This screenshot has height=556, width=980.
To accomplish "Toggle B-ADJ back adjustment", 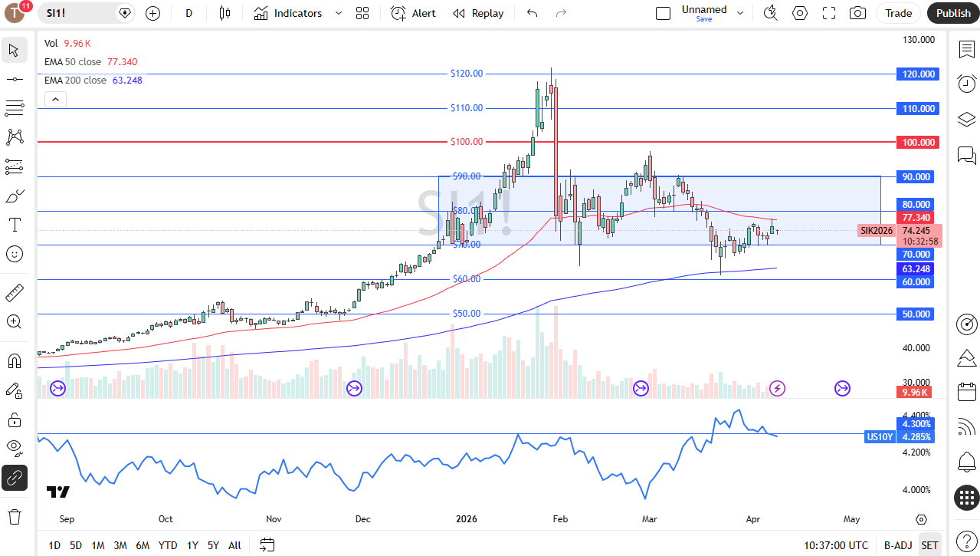I will [x=898, y=545].
